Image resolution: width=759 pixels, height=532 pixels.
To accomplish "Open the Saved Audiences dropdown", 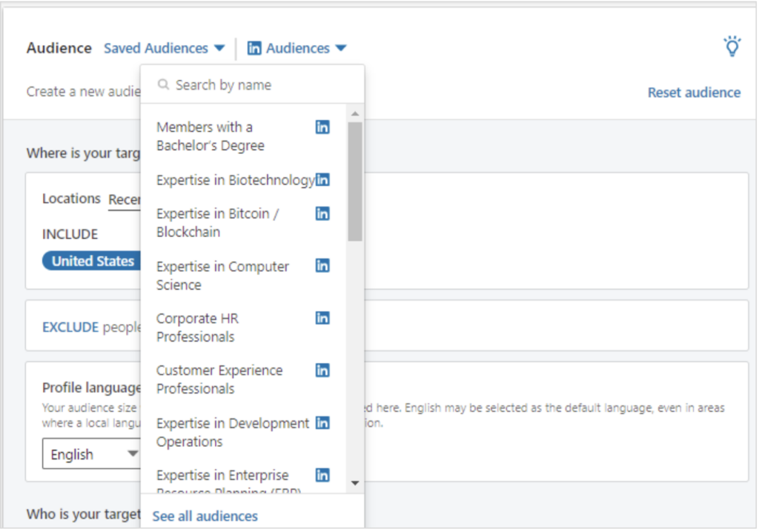I will [164, 48].
